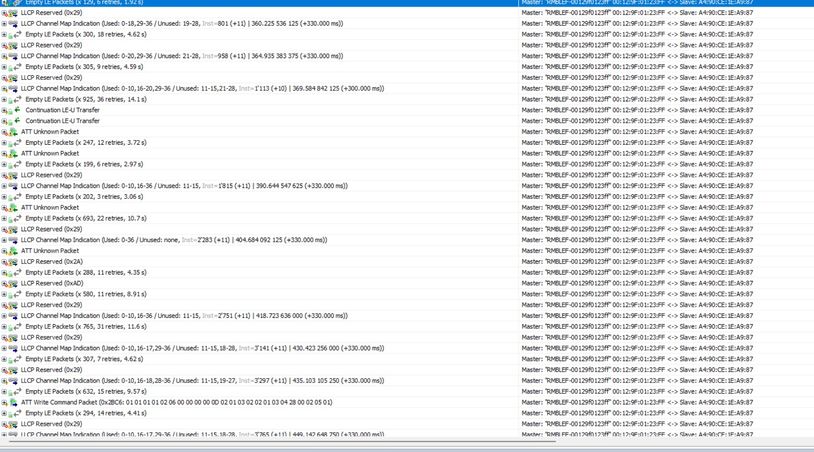
Task: Select Empty LE Packets x 632, 15 retries
Action: tap(86, 392)
